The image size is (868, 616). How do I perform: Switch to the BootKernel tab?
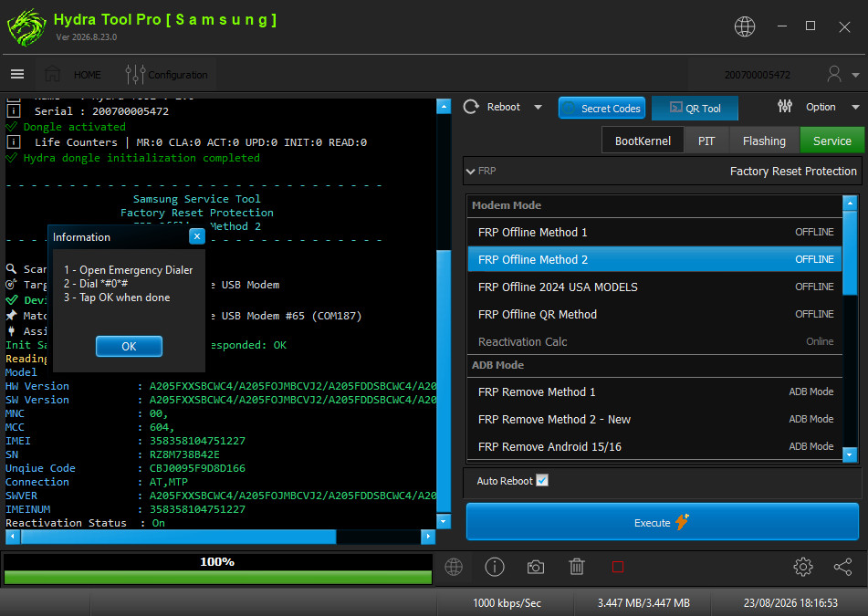click(643, 141)
